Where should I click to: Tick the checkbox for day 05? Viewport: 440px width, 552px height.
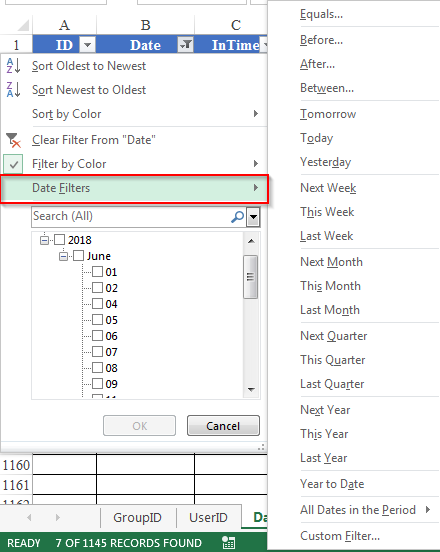(x=98, y=320)
